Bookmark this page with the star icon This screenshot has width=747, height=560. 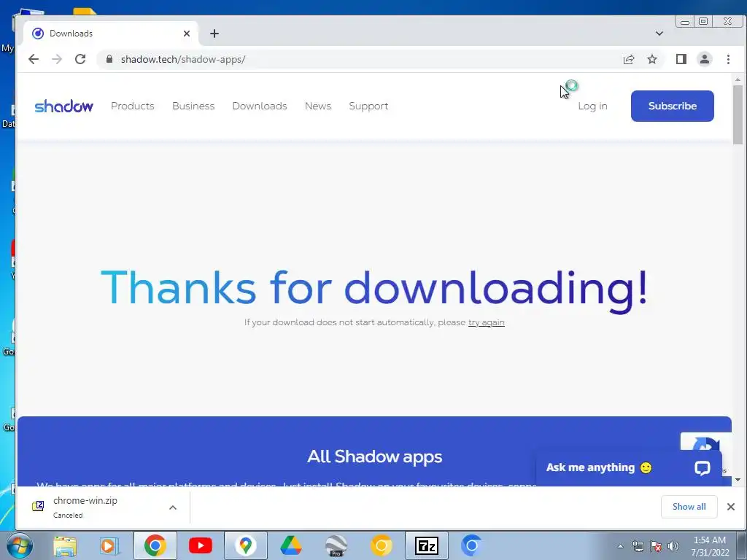click(651, 59)
